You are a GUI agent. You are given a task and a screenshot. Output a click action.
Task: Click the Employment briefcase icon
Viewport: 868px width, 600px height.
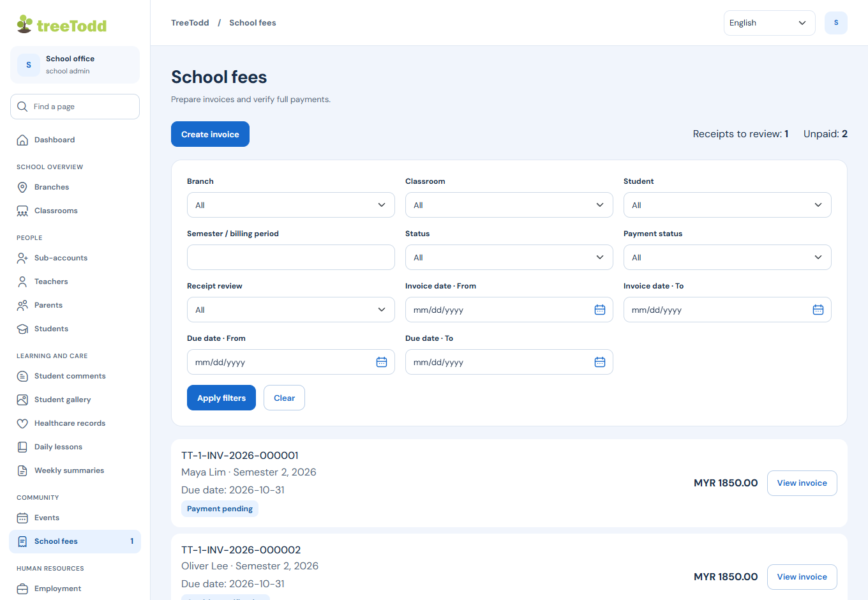click(22, 589)
